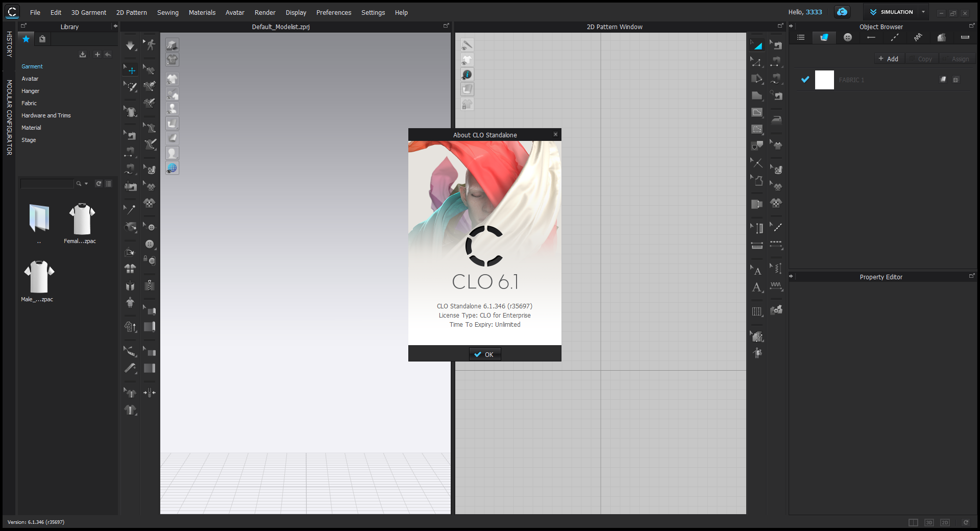Toggle the split layout icon in status bar
The width and height of the screenshot is (980, 531).
(x=913, y=522)
